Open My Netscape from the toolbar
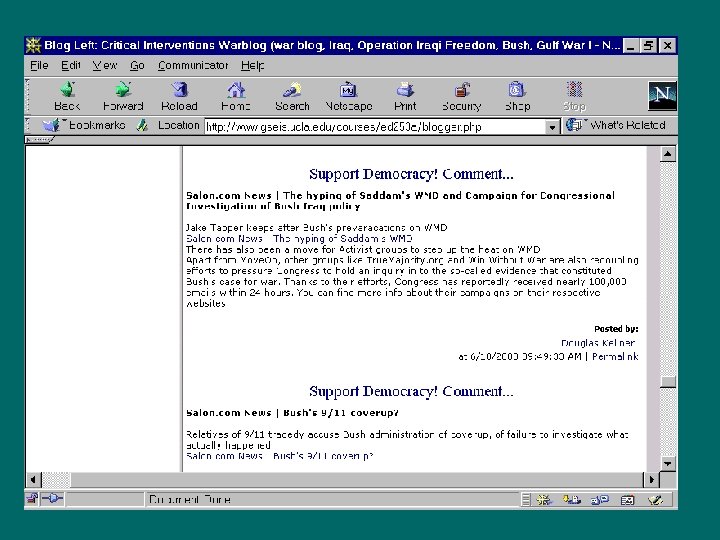 pos(349,96)
